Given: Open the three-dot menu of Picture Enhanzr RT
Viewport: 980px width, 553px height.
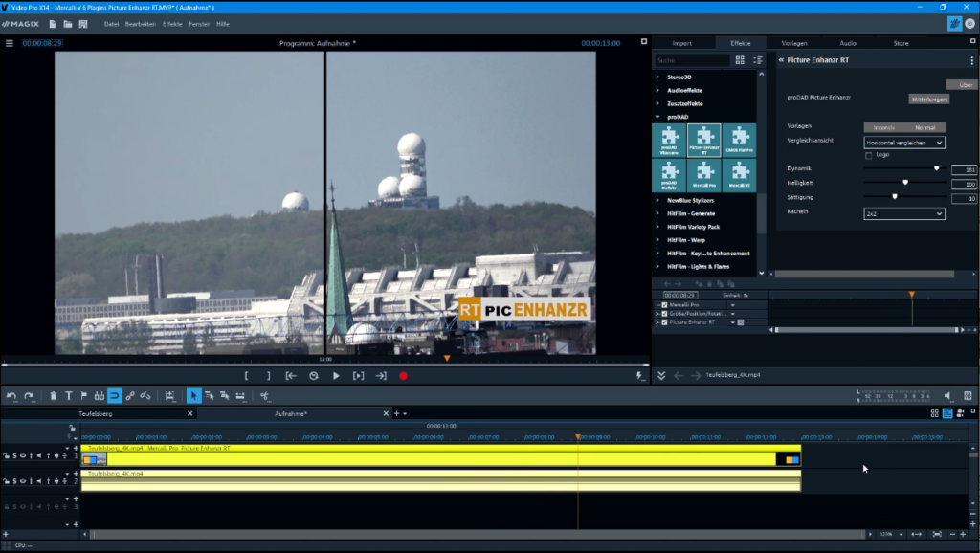Looking at the screenshot, I should pos(972,60).
